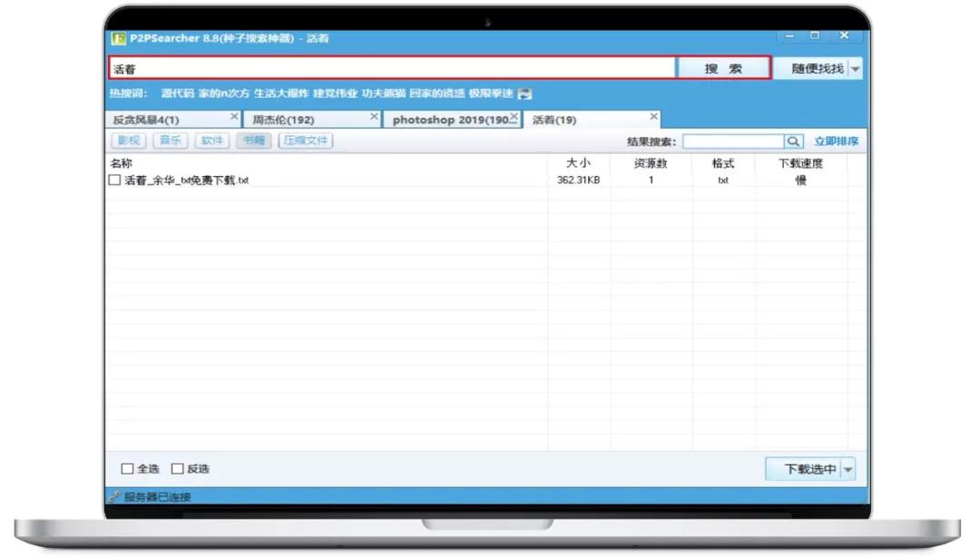Viewport: 980px width, 557px height.
Task: Refresh the hot search words icon
Action: click(525, 93)
